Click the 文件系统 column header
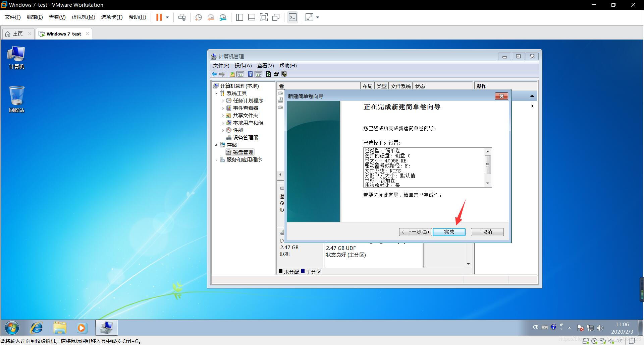The width and height of the screenshot is (644, 345). [x=400, y=86]
